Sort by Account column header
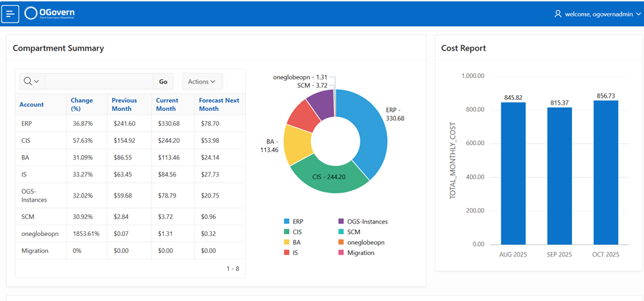The image size is (644, 301). 32,105
